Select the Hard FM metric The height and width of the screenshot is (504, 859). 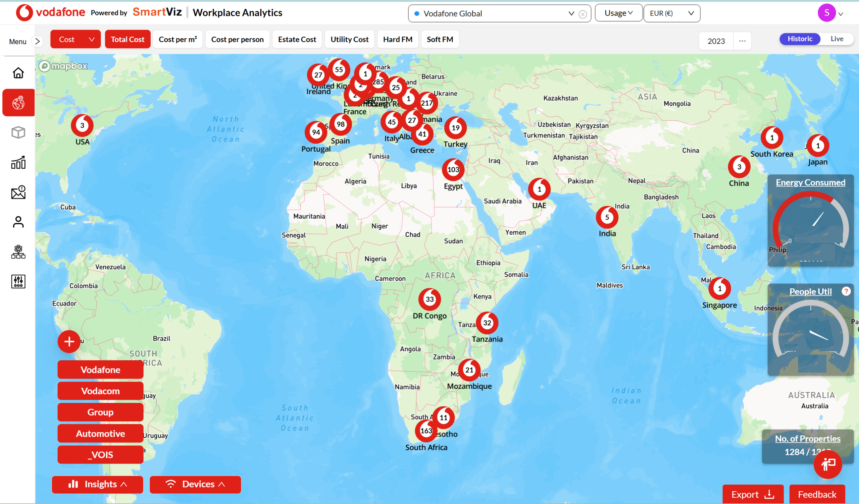[398, 39]
